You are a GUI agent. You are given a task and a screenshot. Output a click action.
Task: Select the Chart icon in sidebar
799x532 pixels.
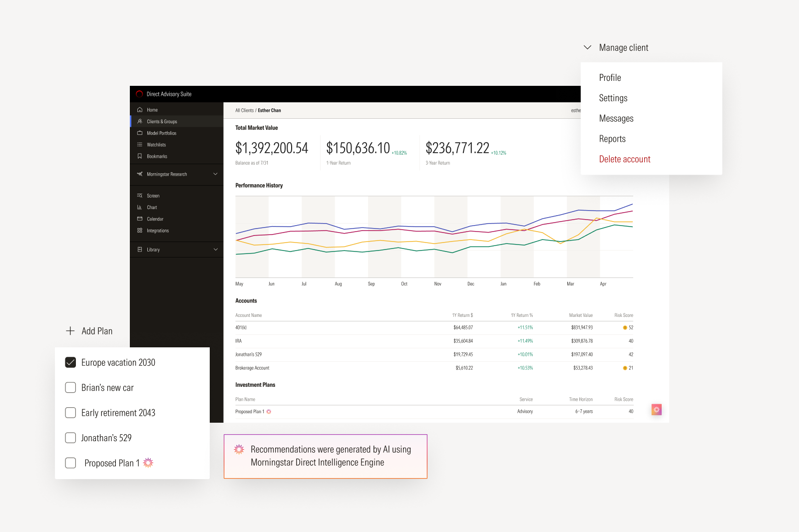click(x=140, y=207)
